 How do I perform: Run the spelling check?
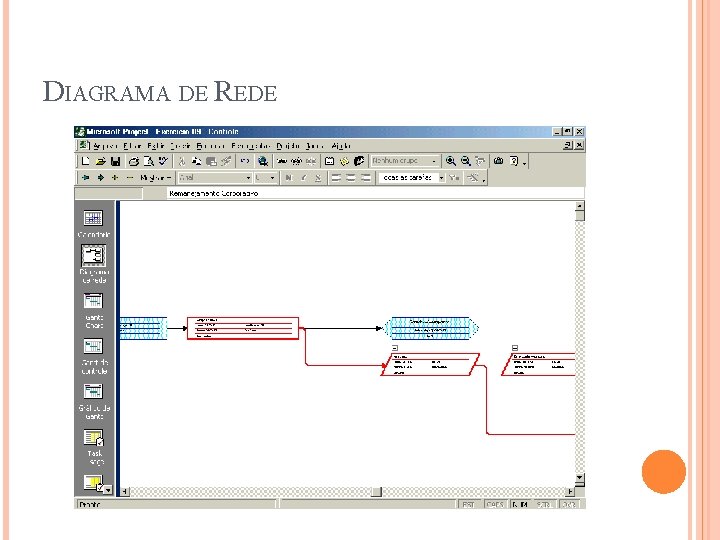(163, 161)
